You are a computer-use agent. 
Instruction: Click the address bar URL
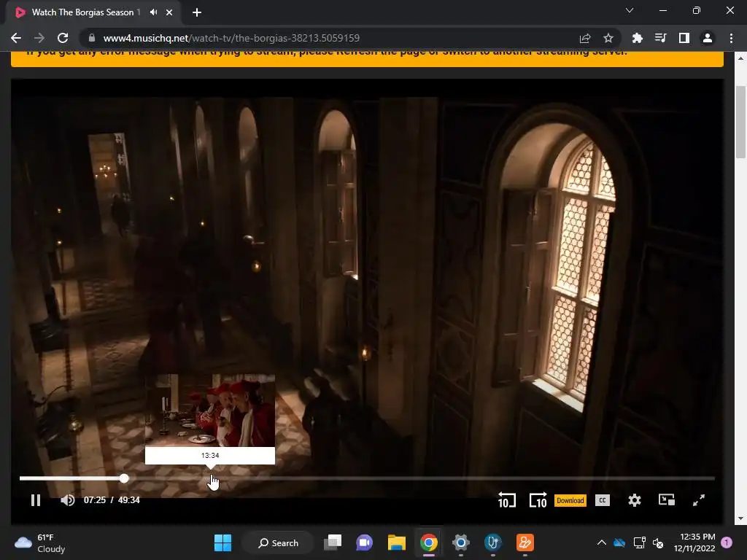tap(231, 38)
